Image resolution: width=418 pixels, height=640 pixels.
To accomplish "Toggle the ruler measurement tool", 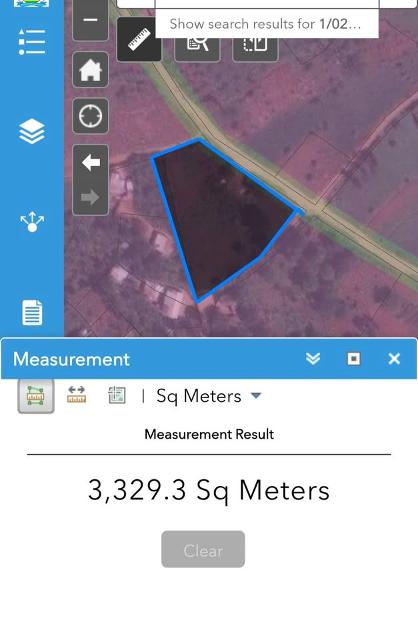I will [x=139, y=40].
